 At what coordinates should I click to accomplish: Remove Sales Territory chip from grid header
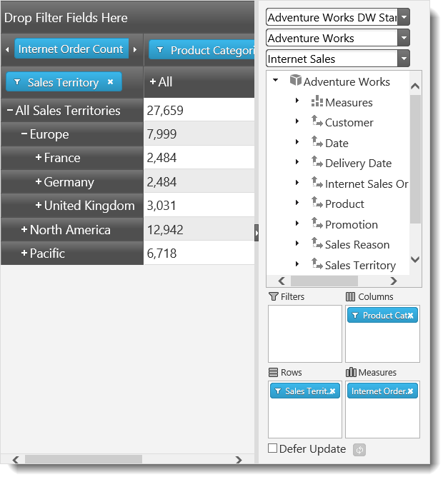(x=110, y=82)
